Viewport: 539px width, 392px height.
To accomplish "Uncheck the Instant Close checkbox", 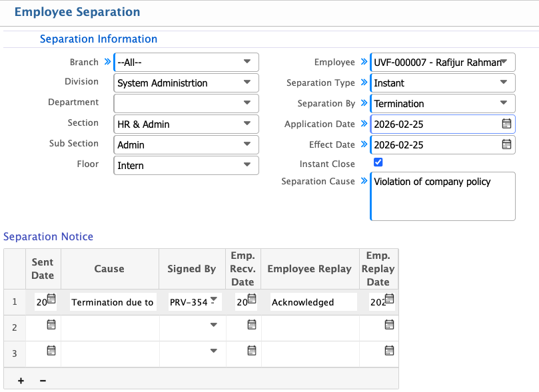I will pos(378,162).
